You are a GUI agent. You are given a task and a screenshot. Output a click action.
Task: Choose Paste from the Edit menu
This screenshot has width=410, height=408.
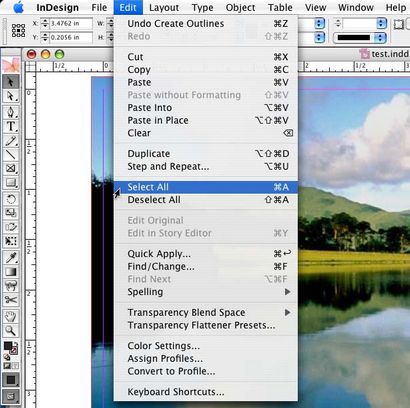click(206, 82)
